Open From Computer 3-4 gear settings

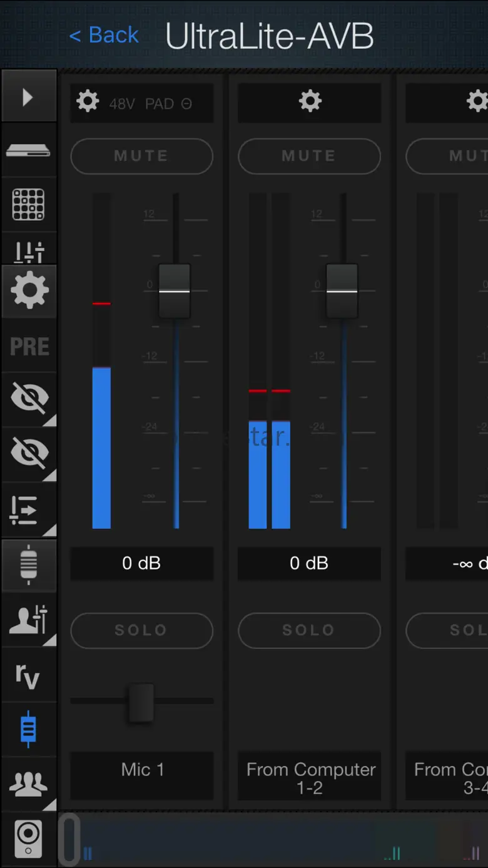[477, 101]
